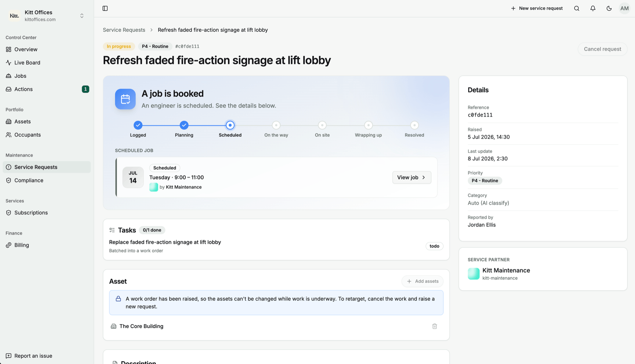635x364 pixels.
Task: Open Occupants in sidebar
Action: 47,135
